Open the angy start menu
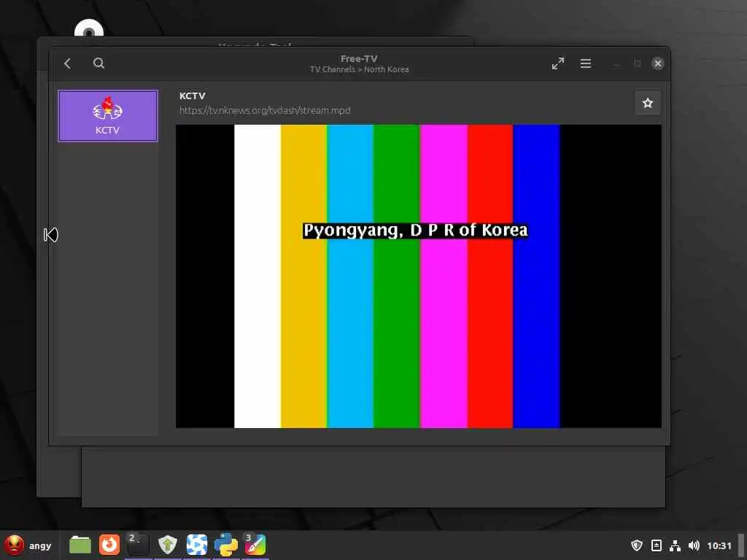The image size is (747, 560). (x=28, y=545)
